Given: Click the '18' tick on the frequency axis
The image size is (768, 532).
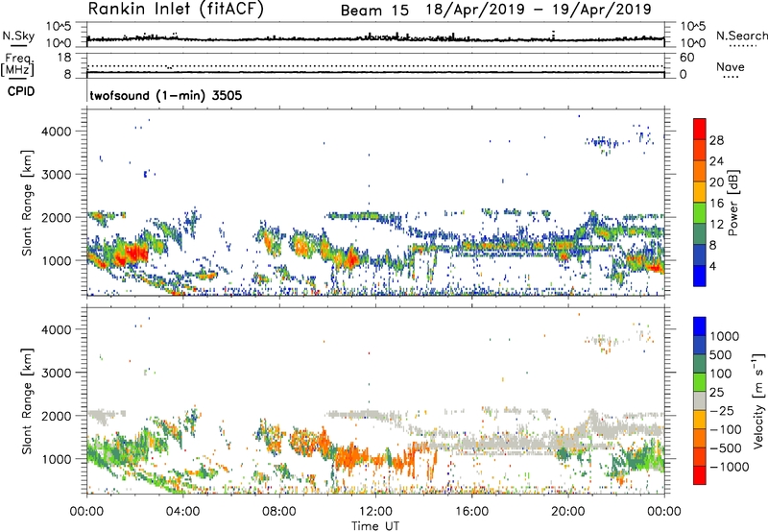Looking at the screenshot, I should pyautogui.click(x=64, y=58).
